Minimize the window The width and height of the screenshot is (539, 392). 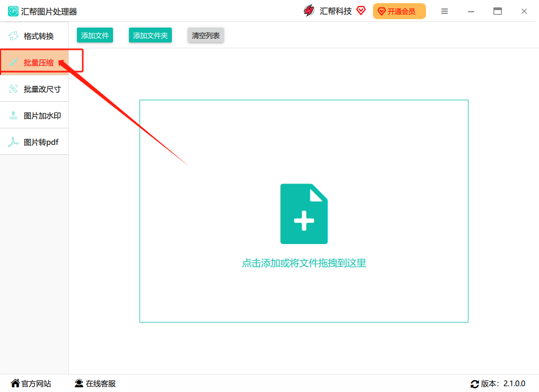point(471,11)
